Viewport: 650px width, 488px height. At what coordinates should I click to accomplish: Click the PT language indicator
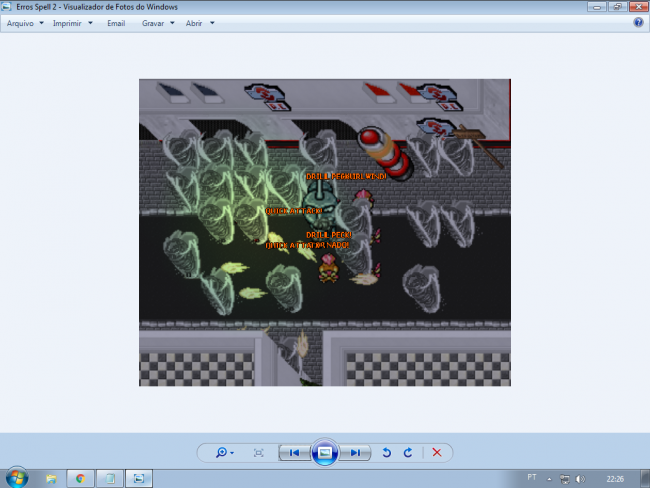pos(532,478)
